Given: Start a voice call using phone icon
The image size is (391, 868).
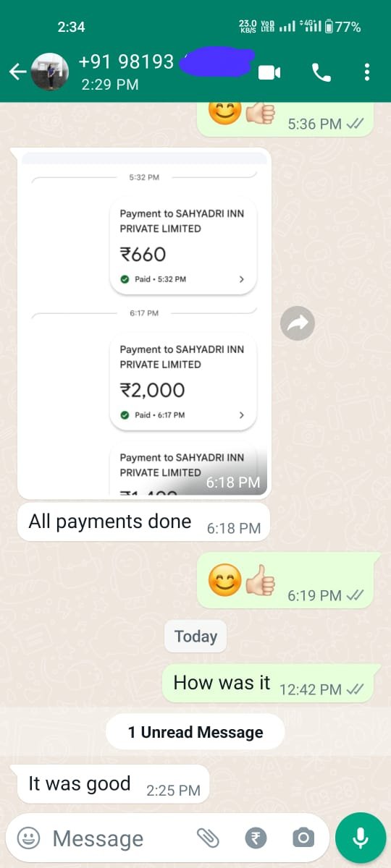Looking at the screenshot, I should (319, 72).
